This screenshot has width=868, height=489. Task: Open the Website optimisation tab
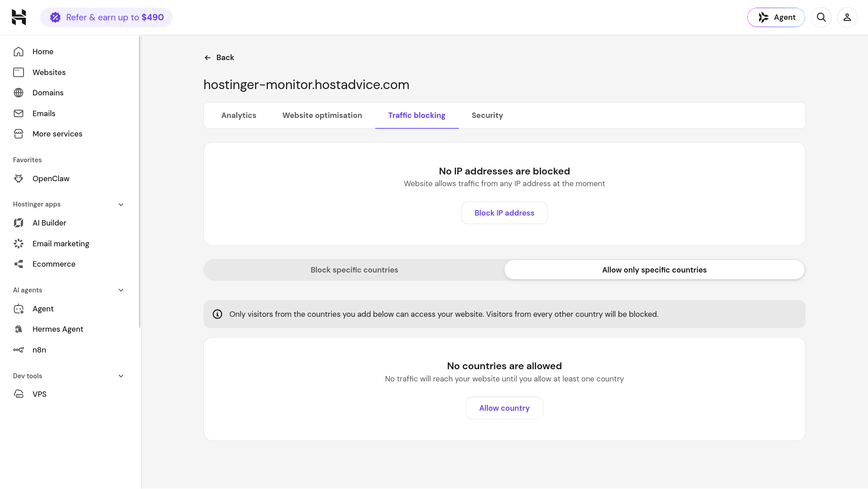click(322, 115)
